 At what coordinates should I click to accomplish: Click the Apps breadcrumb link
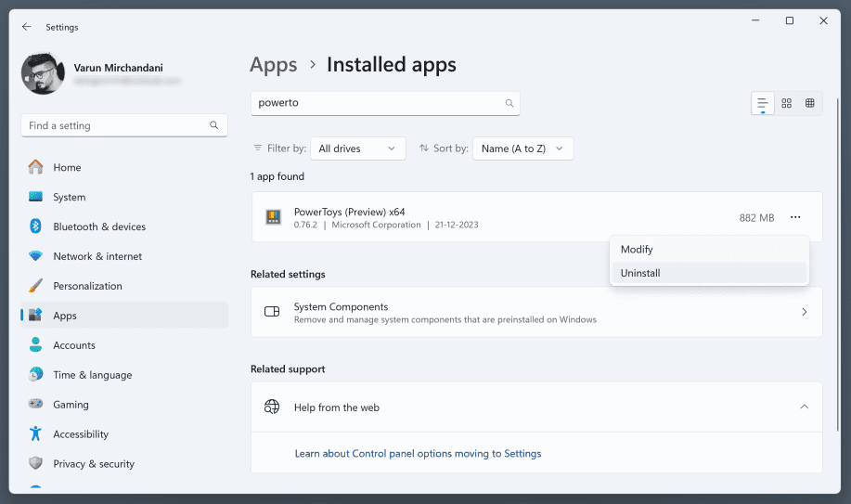(x=274, y=65)
